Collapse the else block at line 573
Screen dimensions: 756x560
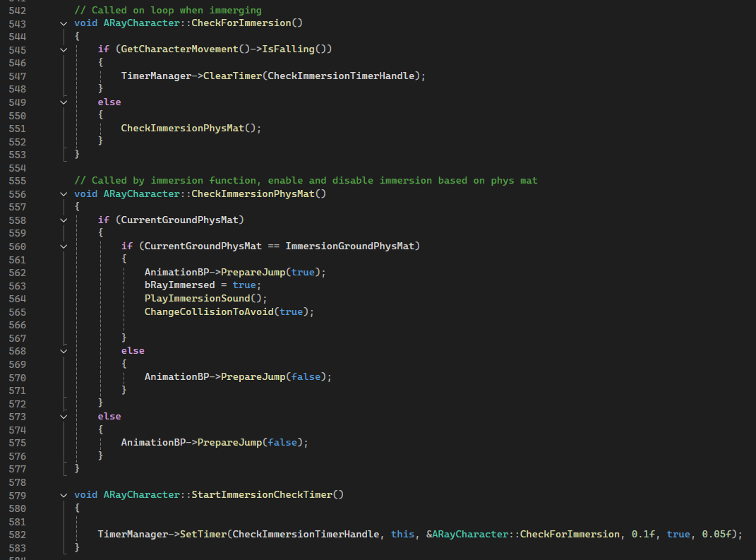click(x=64, y=417)
